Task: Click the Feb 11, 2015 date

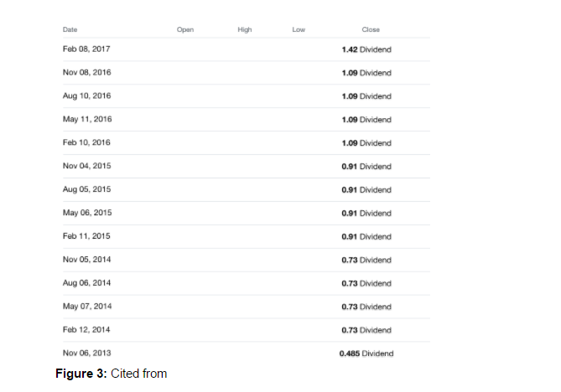Action: (86, 237)
